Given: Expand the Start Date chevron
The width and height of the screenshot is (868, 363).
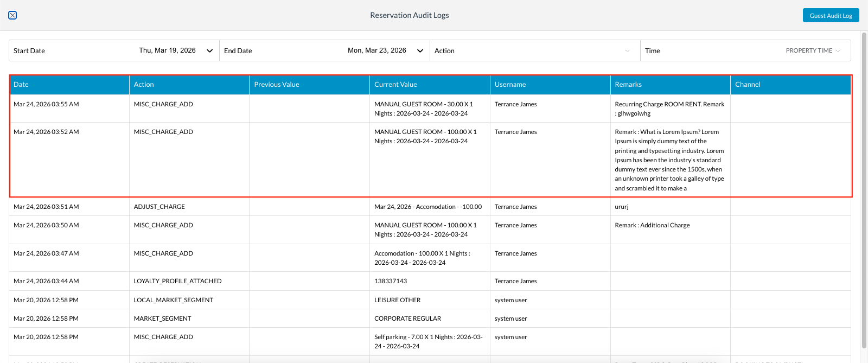Looking at the screenshot, I should [x=209, y=51].
